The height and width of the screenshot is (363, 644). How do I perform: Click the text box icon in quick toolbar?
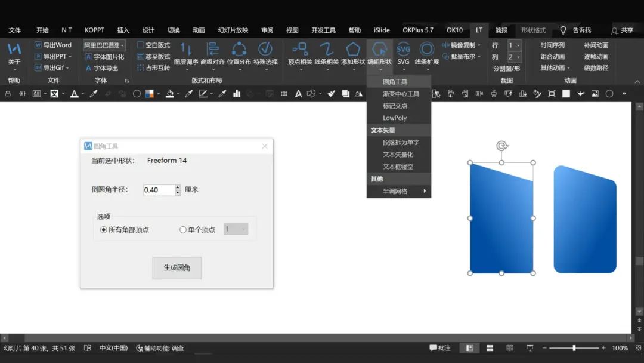point(36,94)
